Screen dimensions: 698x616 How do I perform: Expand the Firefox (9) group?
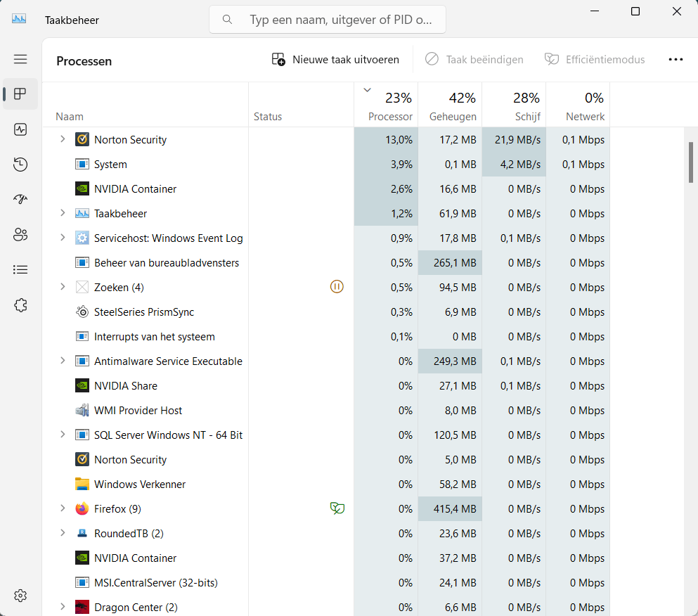pyautogui.click(x=63, y=508)
